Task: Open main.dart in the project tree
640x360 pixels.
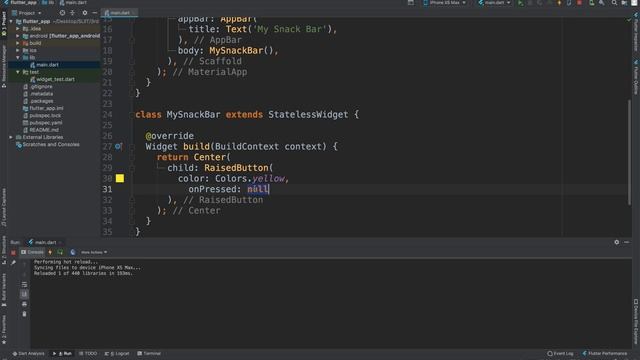Action: [x=47, y=64]
